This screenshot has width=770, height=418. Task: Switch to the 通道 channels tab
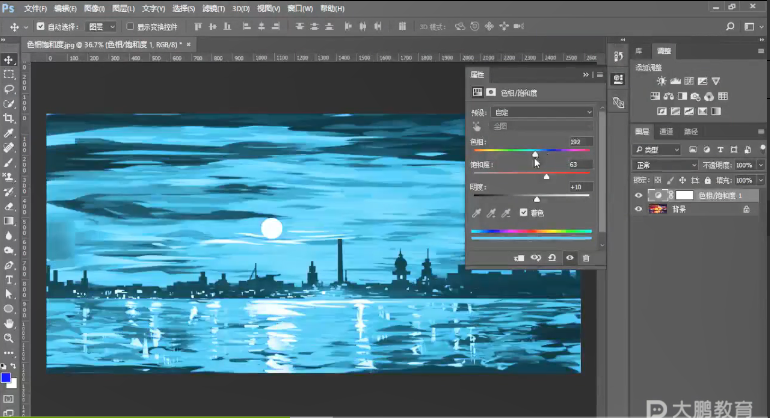click(668, 131)
